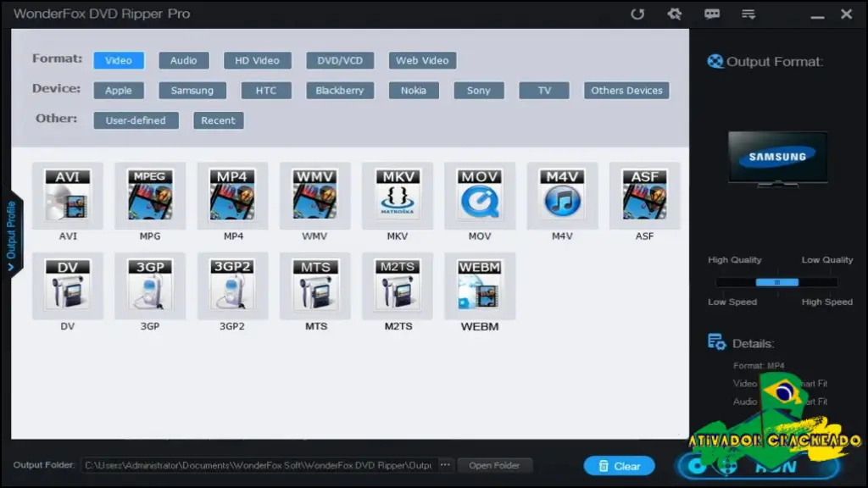868x488 pixels.
Task: Select the AVI format icon
Action: click(68, 196)
